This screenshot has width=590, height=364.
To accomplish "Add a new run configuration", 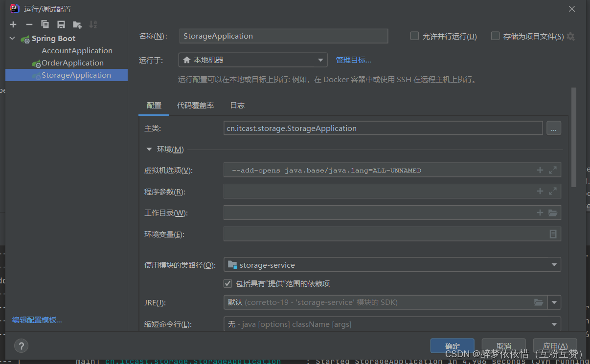I will [13, 24].
